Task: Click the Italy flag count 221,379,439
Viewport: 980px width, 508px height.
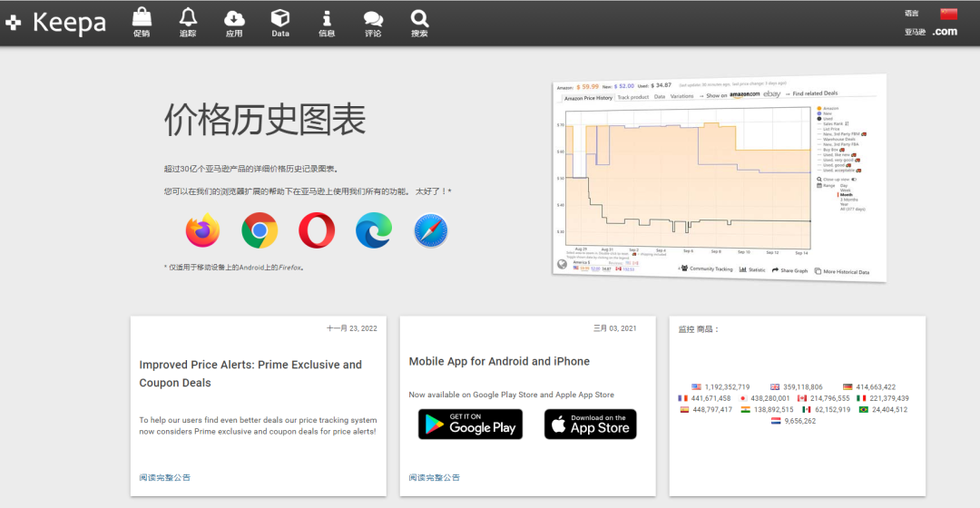Action: point(883,398)
